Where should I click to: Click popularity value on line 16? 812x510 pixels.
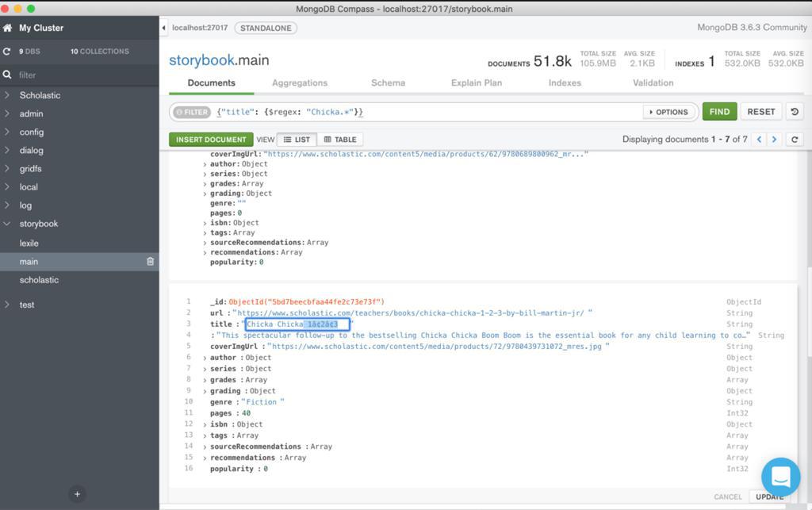pos(266,469)
